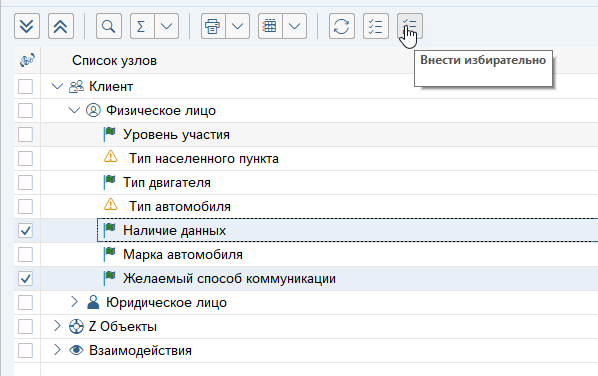This screenshot has height=376, width=598.
Task: Collapse the Физическое лицо node
Action: point(74,111)
